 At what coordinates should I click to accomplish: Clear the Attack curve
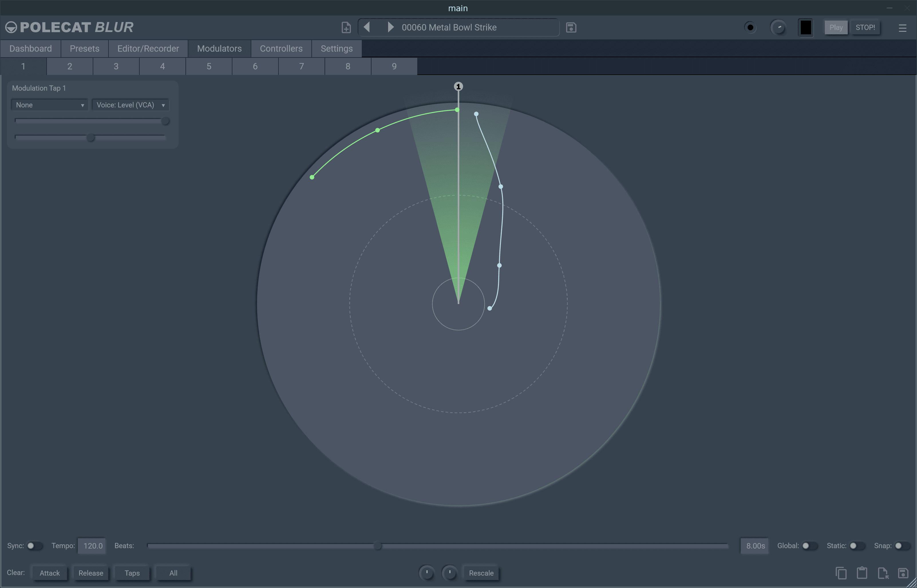[x=50, y=573]
